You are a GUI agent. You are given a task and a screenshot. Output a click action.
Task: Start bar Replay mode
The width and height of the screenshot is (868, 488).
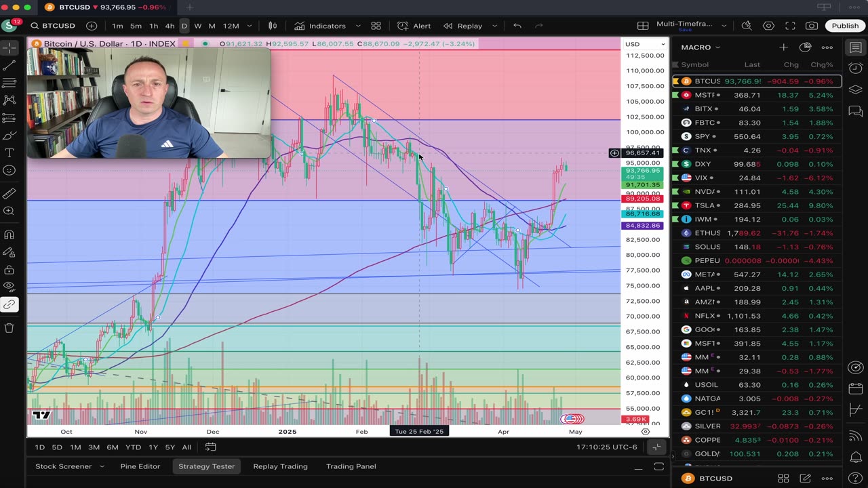point(462,26)
